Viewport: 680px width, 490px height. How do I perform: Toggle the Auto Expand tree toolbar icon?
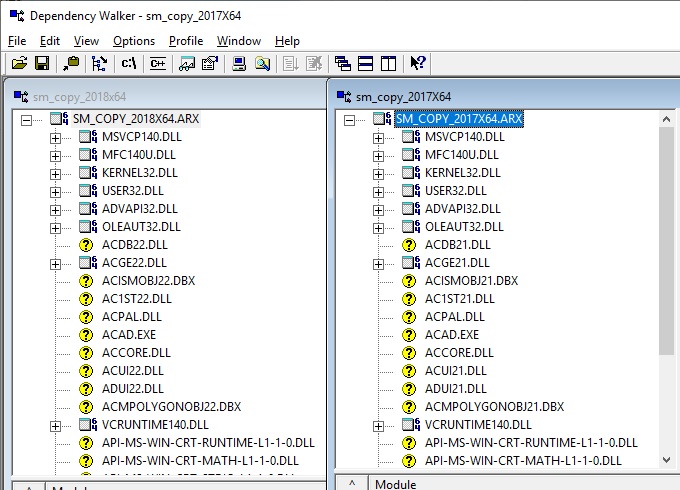(99, 63)
